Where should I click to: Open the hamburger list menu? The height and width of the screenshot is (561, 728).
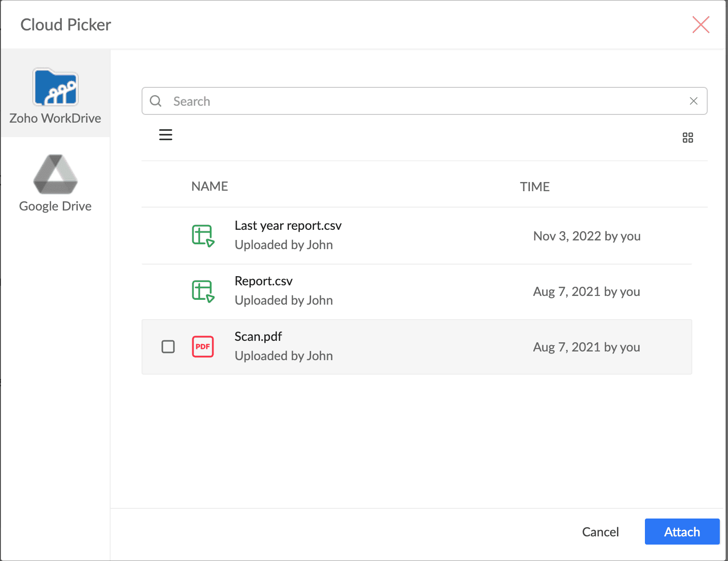tap(166, 135)
